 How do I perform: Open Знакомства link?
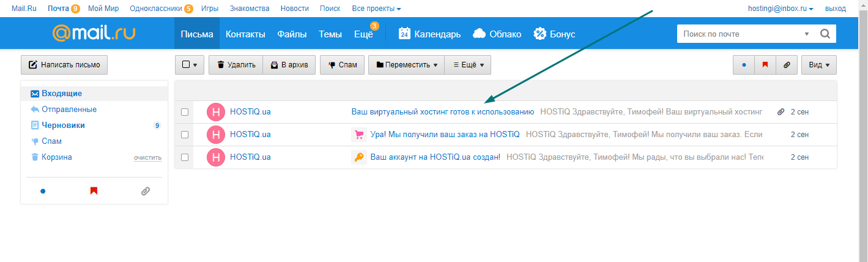(x=250, y=9)
